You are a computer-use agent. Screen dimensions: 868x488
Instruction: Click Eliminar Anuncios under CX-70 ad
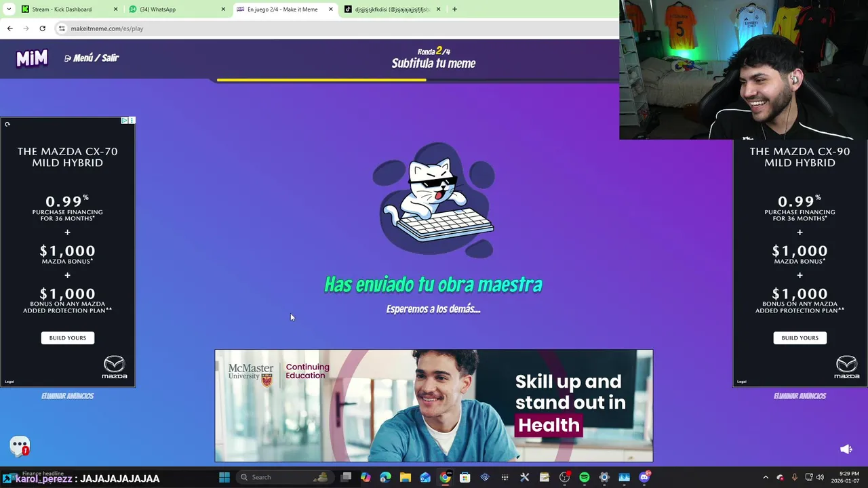point(68,396)
